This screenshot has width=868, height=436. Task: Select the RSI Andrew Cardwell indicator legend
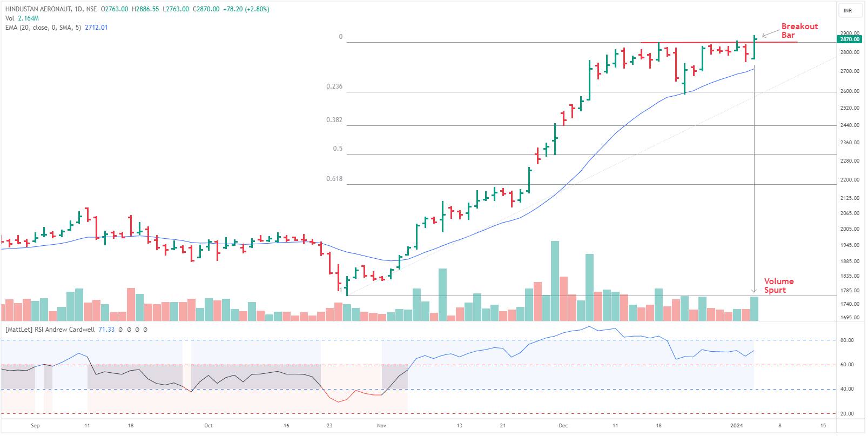coord(50,329)
